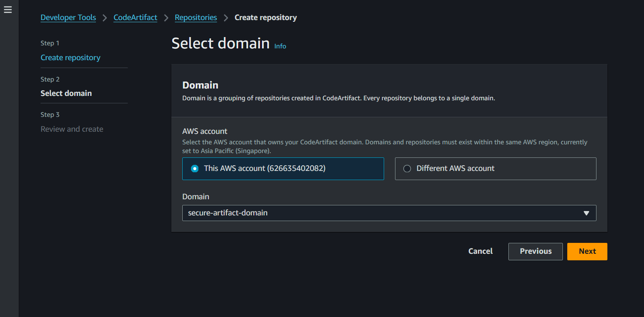Click the Create repository breadcrumb text
The height and width of the screenshot is (317, 644).
[266, 17]
